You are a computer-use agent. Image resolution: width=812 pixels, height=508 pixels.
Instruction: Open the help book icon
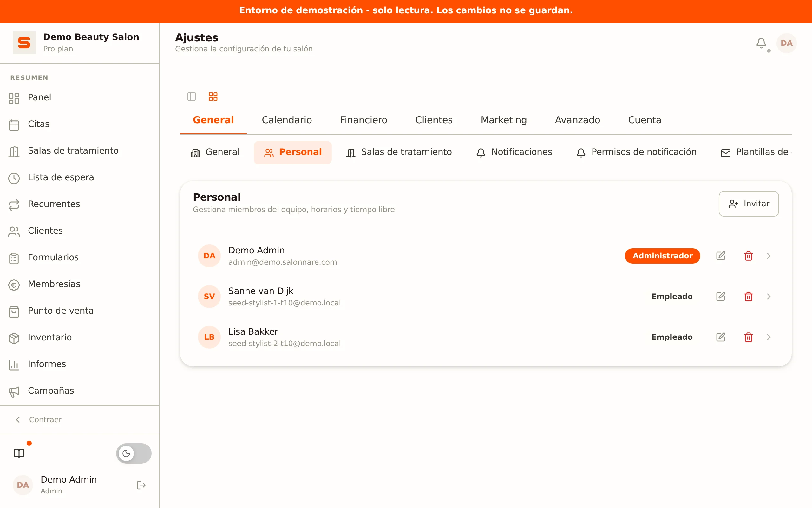point(19,453)
